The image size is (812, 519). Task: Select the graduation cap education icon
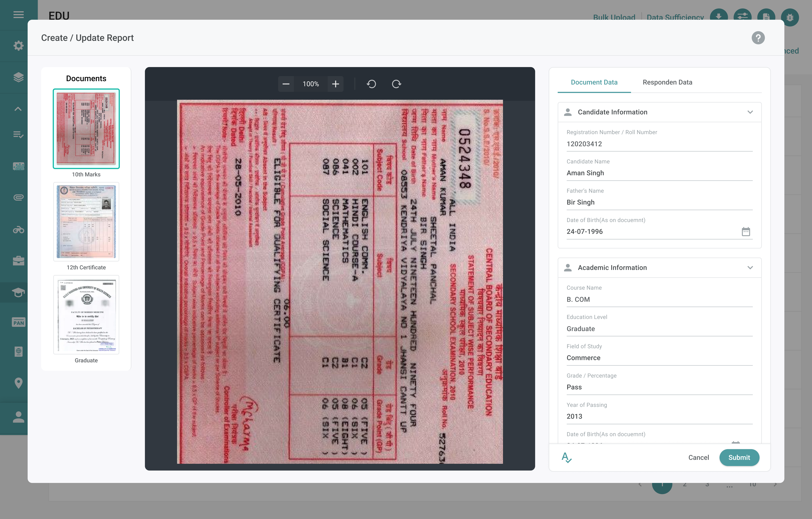19,292
